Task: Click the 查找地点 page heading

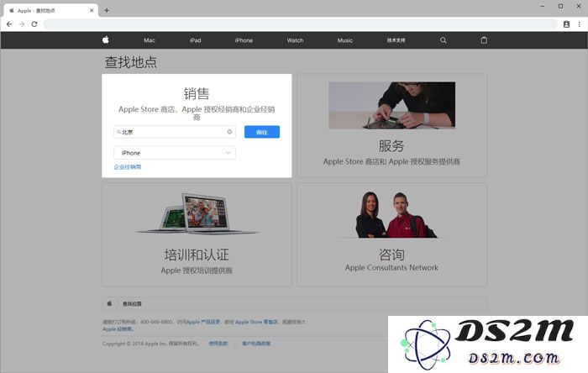Action: tap(130, 62)
